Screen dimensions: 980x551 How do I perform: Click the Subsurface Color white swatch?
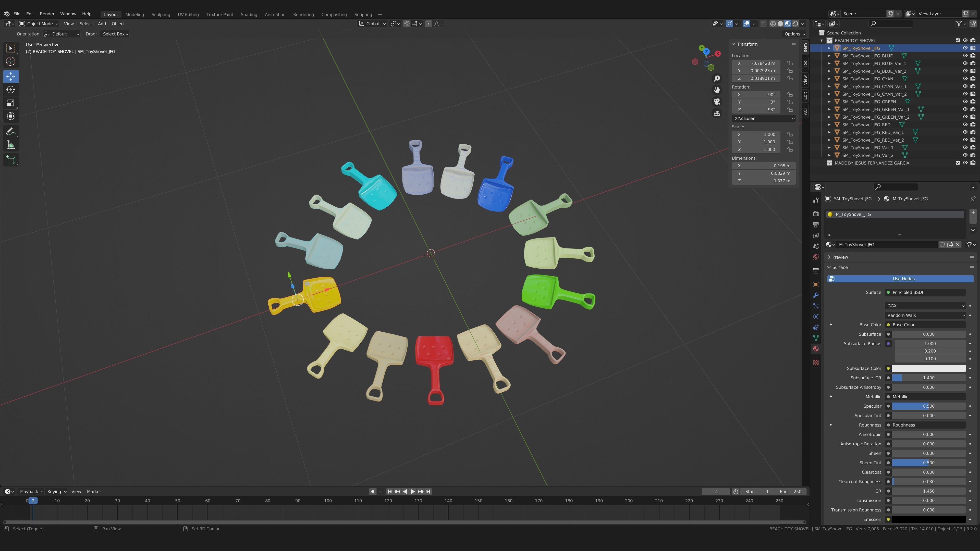tap(928, 368)
